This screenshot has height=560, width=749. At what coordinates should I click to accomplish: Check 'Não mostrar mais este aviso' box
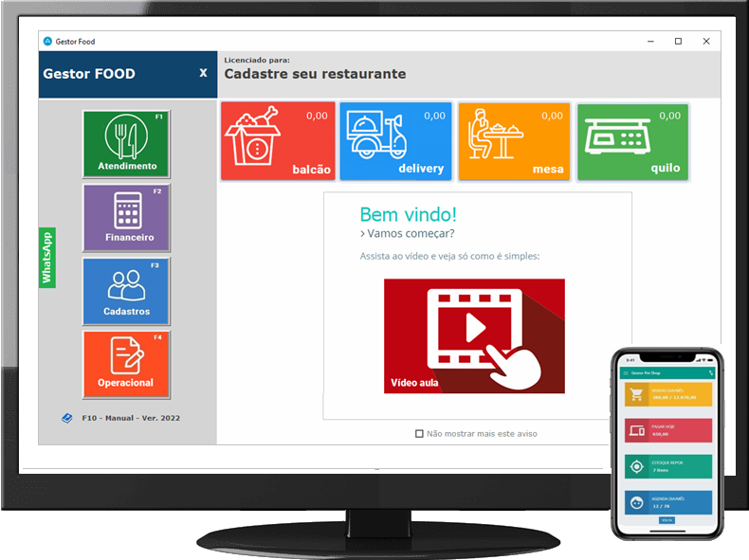[419, 434]
